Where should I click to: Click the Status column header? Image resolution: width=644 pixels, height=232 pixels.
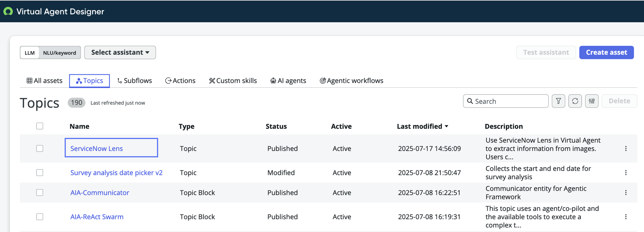tap(276, 126)
